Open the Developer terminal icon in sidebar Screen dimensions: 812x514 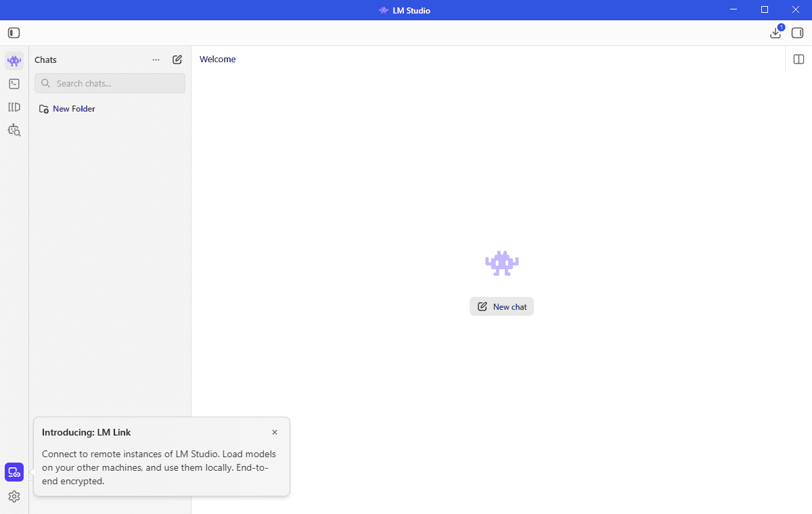[14, 84]
